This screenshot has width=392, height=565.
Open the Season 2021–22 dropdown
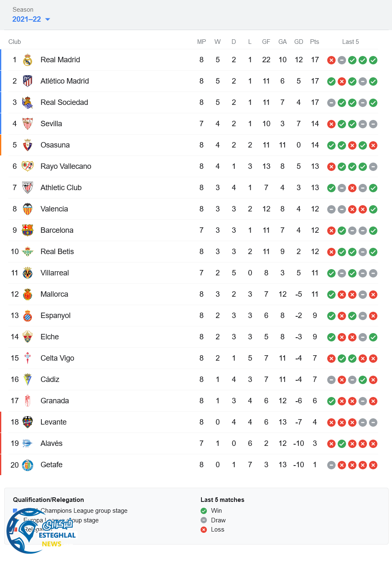31,19
